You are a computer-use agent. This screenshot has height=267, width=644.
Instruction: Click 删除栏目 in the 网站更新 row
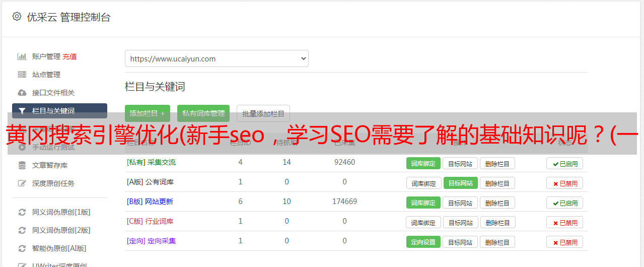[x=497, y=203]
